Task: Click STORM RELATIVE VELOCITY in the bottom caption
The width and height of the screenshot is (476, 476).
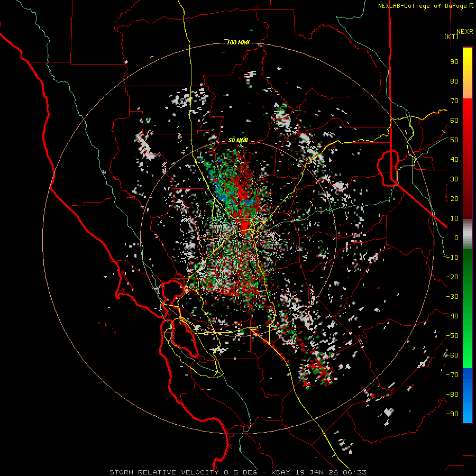Action: [x=164, y=472]
